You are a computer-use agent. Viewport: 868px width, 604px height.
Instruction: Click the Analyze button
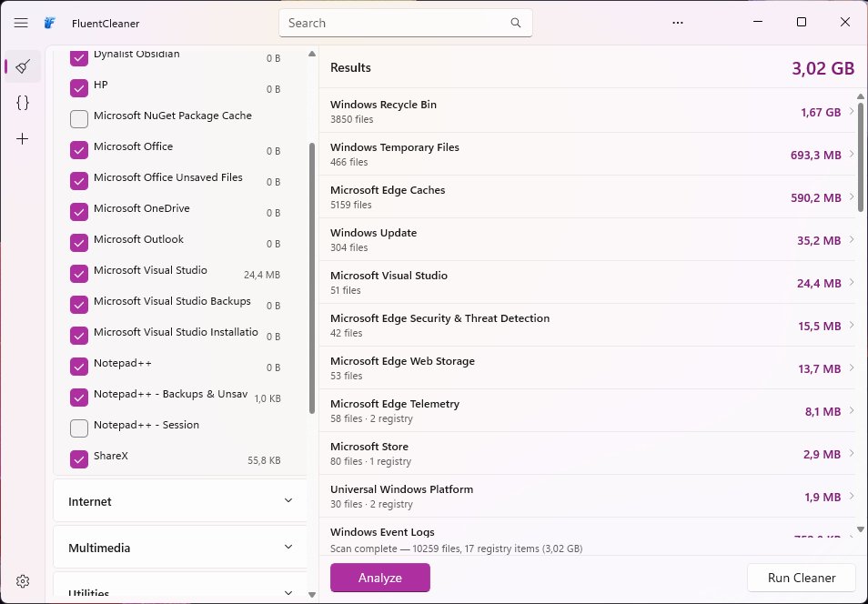pos(380,578)
